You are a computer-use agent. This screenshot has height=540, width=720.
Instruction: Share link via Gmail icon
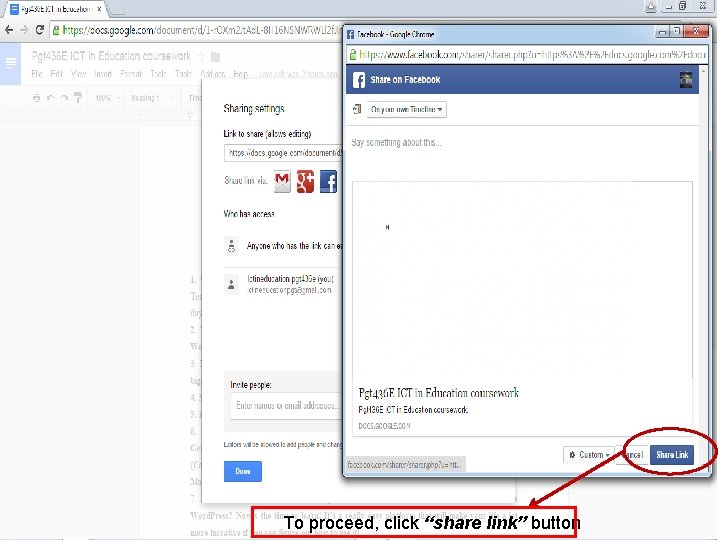pos(282,181)
